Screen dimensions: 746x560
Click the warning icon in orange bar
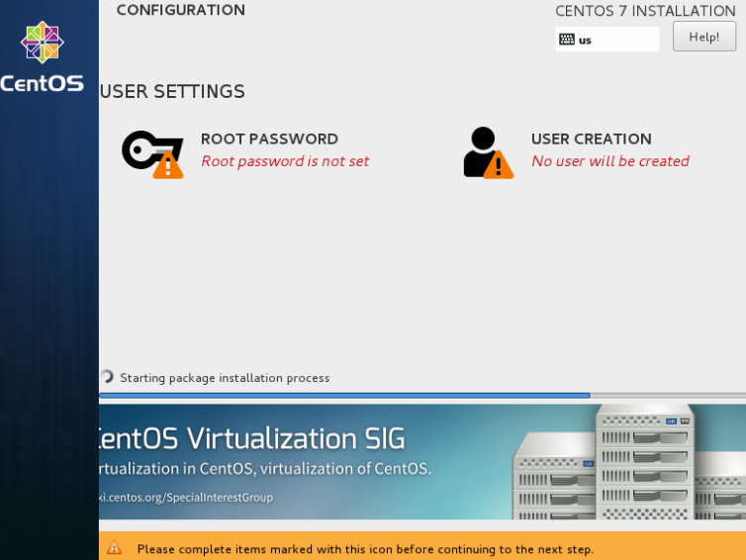[114, 547]
